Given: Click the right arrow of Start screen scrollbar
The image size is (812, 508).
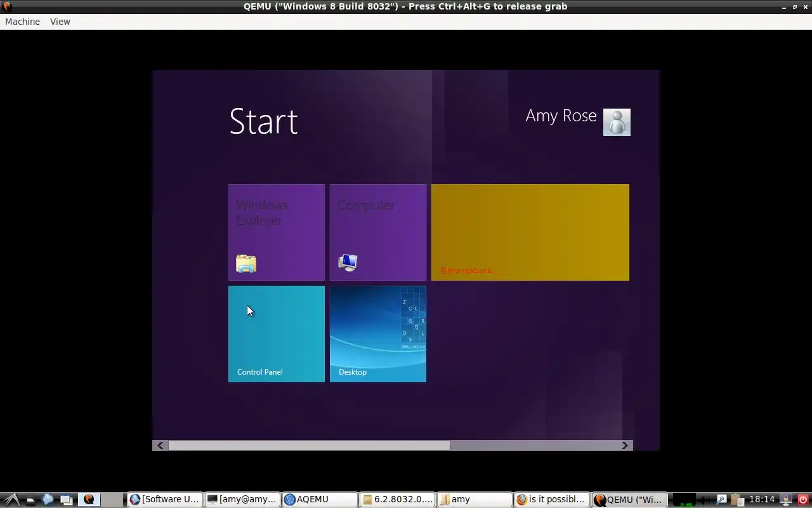Looking at the screenshot, I should pos(625,446).
